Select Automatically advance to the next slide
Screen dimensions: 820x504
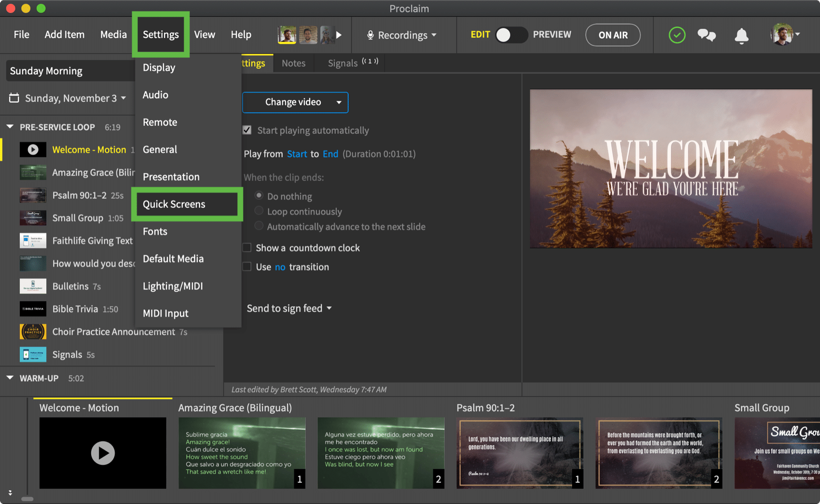click(259, 226)
